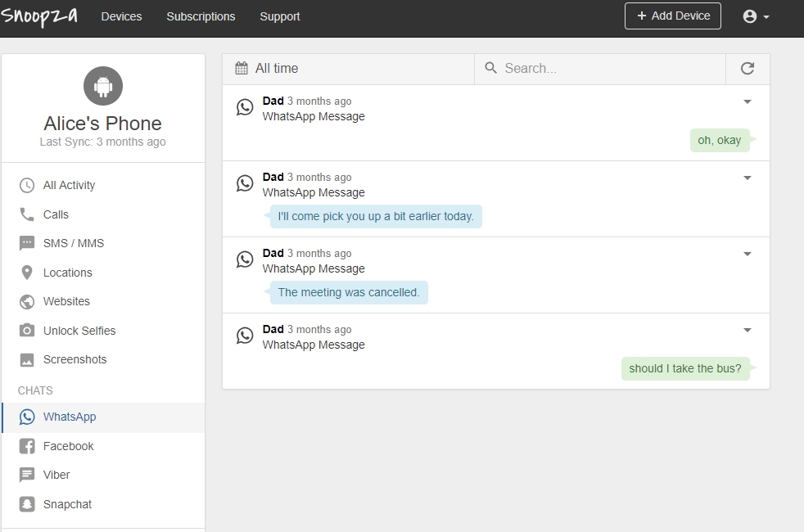Open the Viber chats link

[x=56, y=475]
